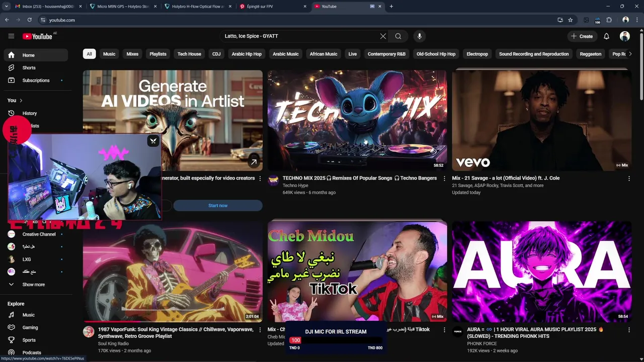Select the Mixes filter chip

[x=132, y=54]
